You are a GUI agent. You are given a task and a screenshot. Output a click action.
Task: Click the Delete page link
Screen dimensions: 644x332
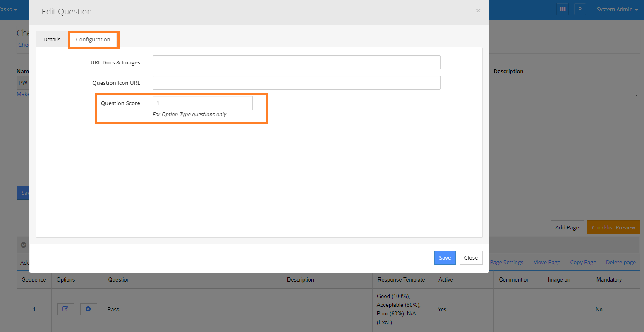pyautogui.click(x=620, y=263)
